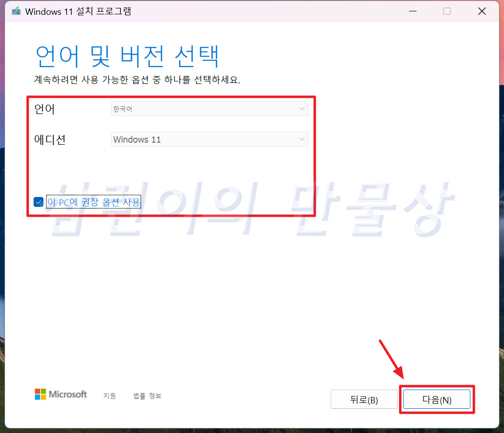Viewport: 504px width, 433px height.
Task: Click the 다음(N) button
Action: pos(436,399)
